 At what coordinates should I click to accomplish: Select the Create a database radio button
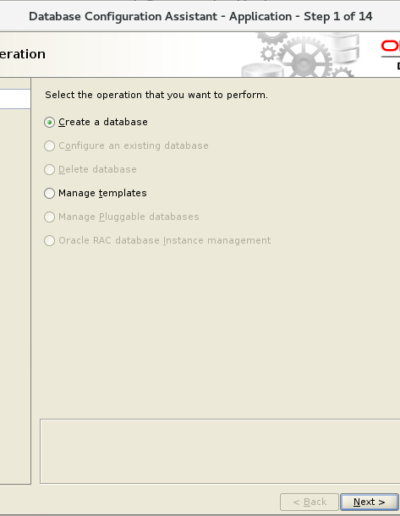point(49,122)
